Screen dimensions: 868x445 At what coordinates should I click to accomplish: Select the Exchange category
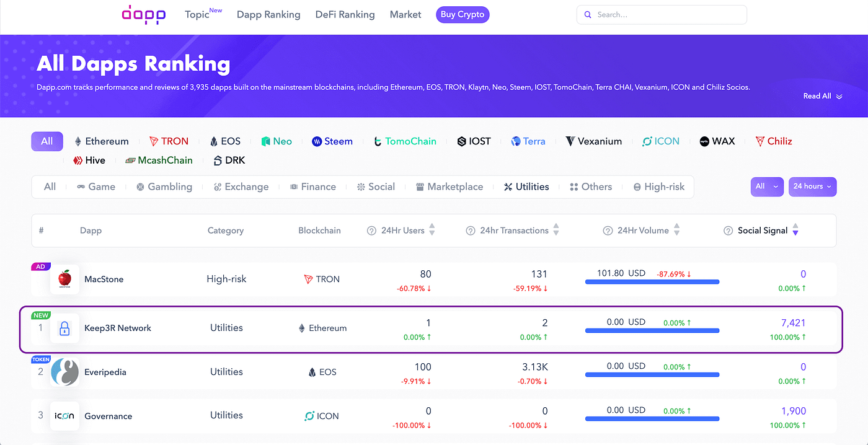point(241,187)
